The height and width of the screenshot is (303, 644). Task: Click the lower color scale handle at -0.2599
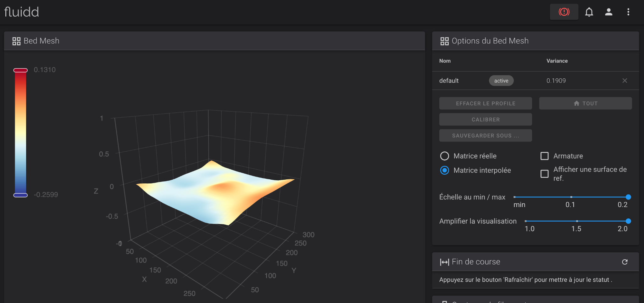pyautogui.click(x=20, y=195)
